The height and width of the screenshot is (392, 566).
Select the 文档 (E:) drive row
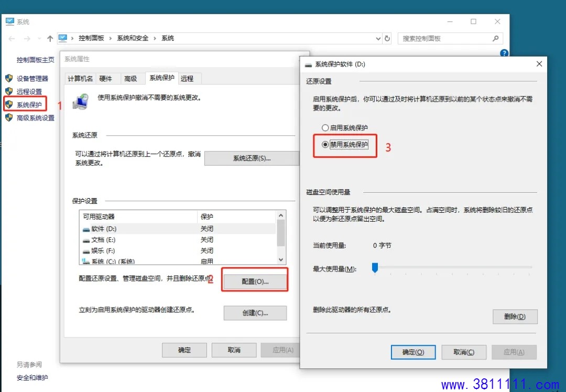point(179,239)
